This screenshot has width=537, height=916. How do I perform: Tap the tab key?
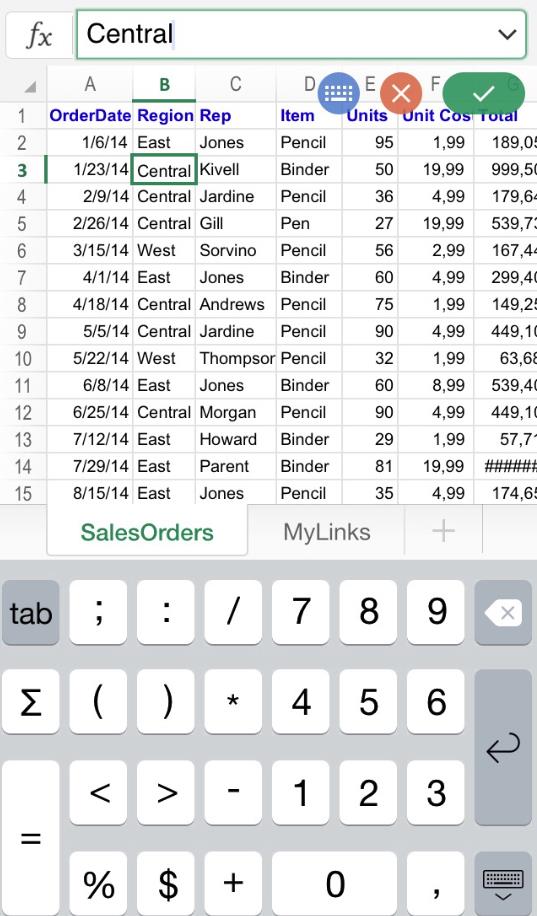(30, 613)
